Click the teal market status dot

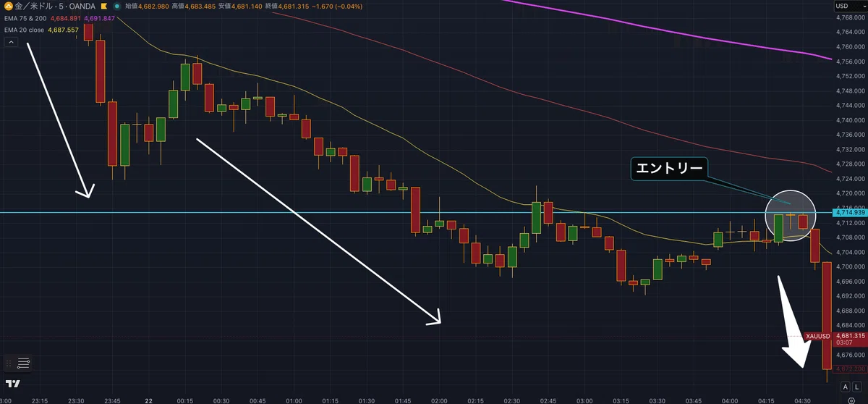116,7
